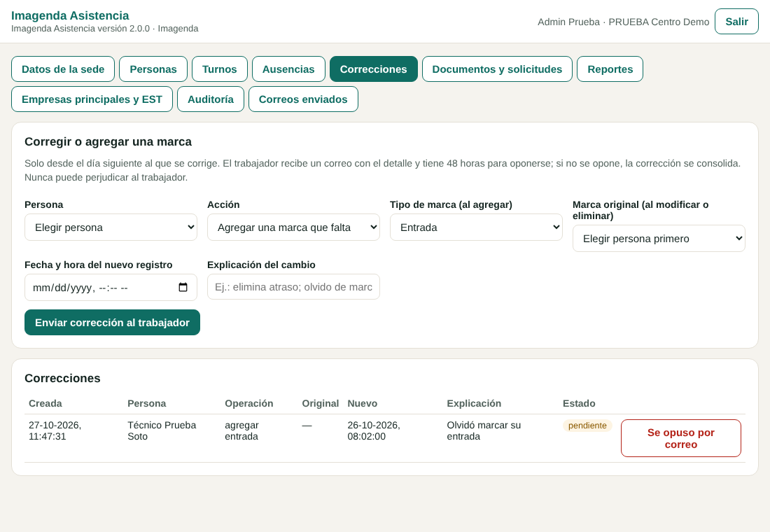Image resolution: width=770 pixels, height=532 pixels.
Task: Select the Correcciones tab
Action: click(x=374, y=69)
